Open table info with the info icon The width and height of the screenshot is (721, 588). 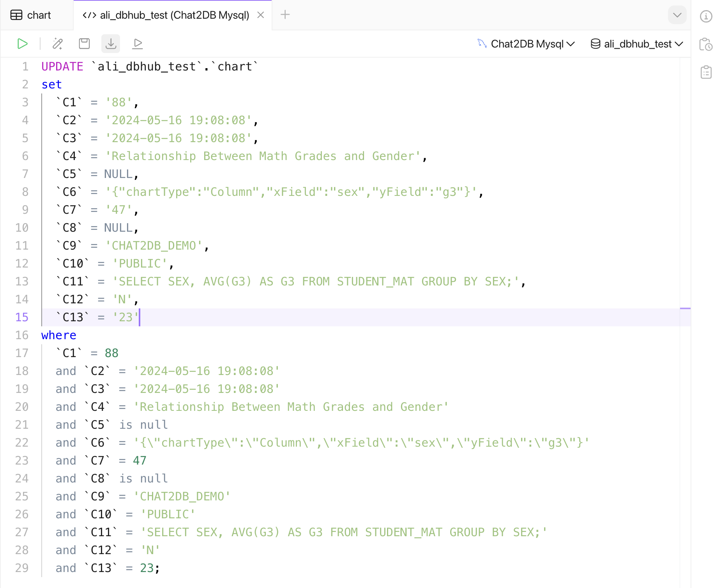(706, 16)
